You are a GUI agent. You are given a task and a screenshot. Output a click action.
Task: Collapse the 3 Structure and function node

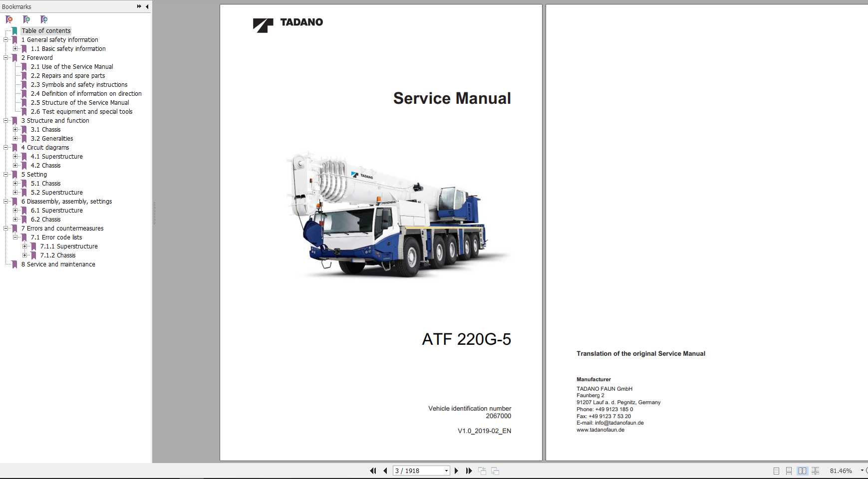pos(6,121)
